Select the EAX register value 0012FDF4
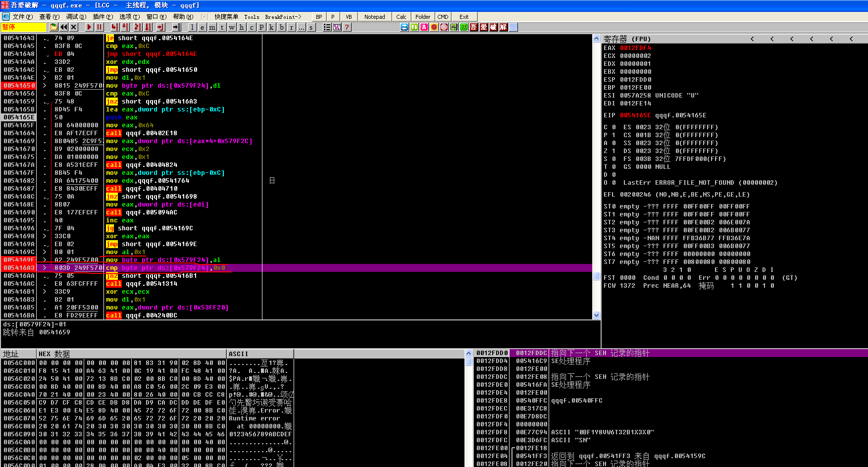The height and width of the screenshot is (467, 868). [636, 48]
